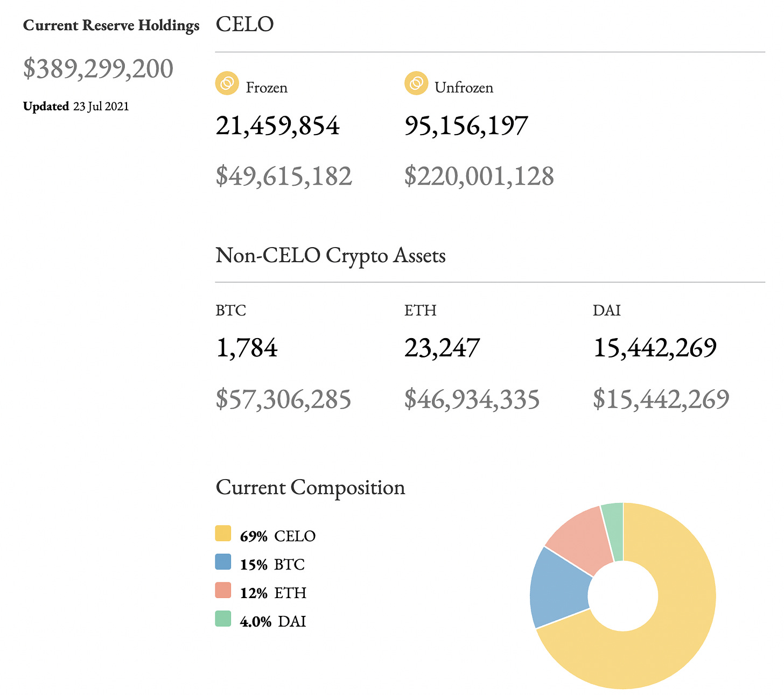This screenshot has width=784, height=695.
Task: Click the BTC value $57,306,285
Action: [x=284, y=399]
